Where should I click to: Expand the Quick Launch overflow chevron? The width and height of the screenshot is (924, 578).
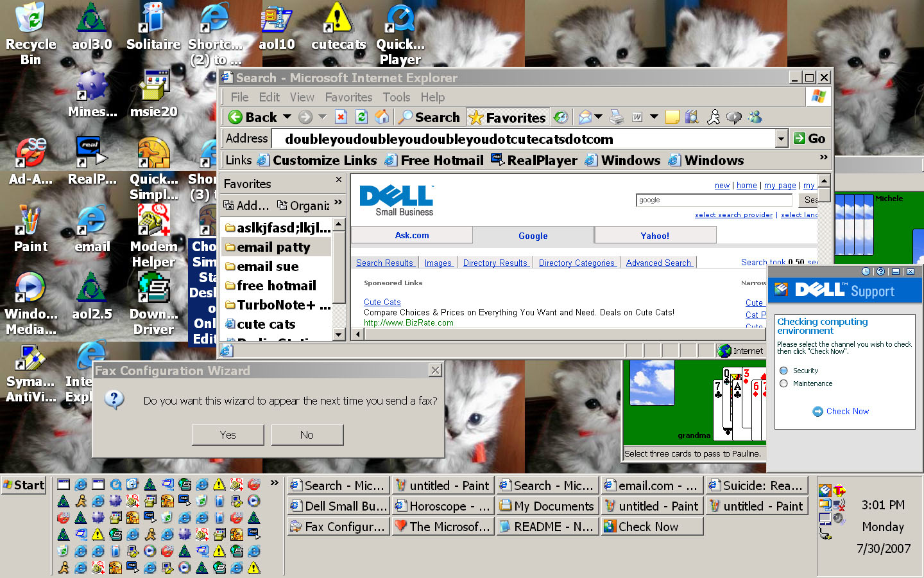click(275, 483)
